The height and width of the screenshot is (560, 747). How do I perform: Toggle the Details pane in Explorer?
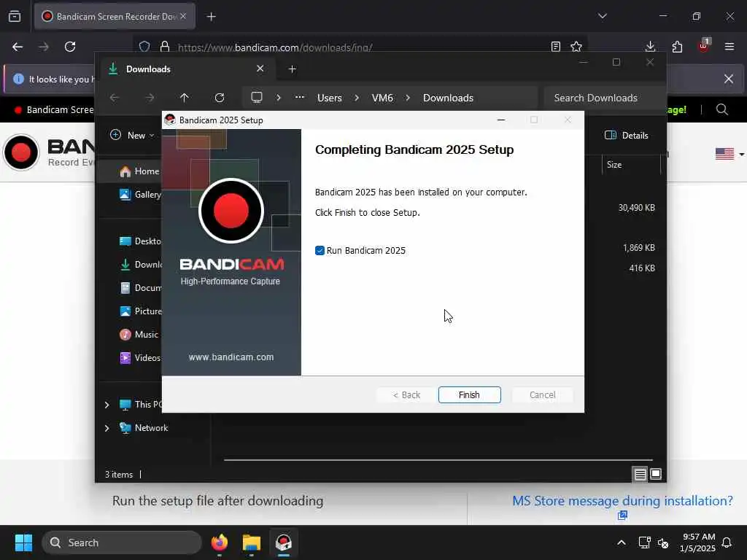[626, 135]
